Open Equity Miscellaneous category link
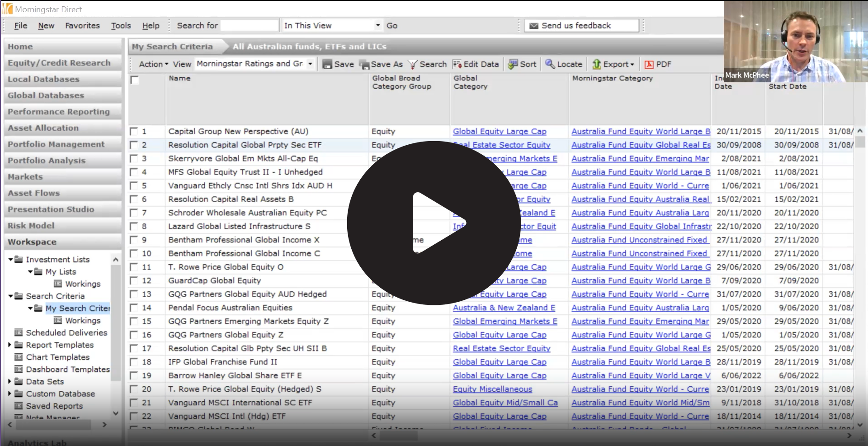 coord(492,389)
